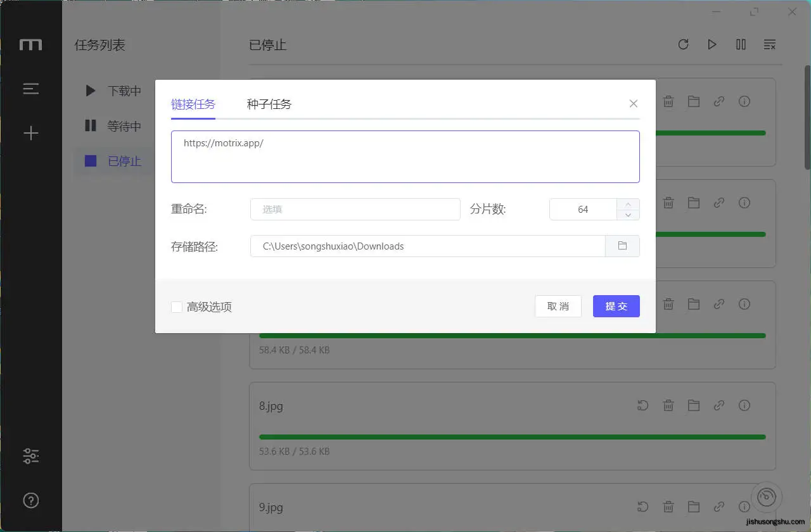Purge task records with list-clear icon
The image size is (811, 532).
click(770, 44)
